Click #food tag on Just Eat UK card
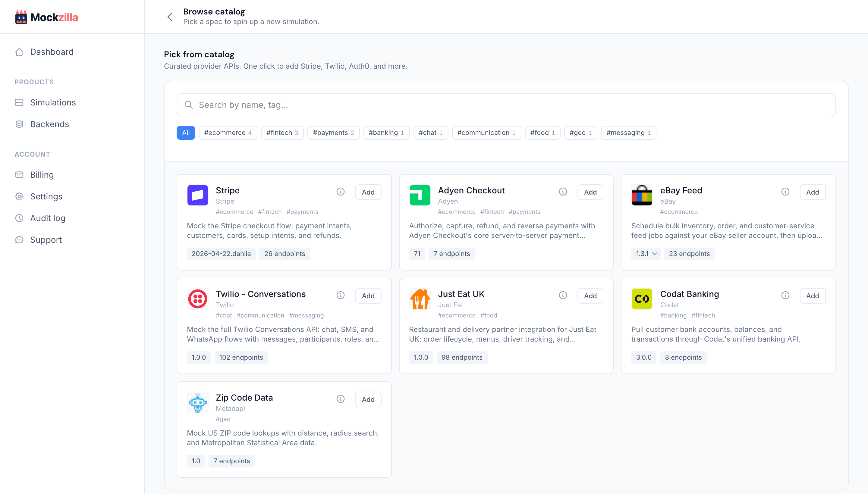Screen dimensions: 868x494 coord(489,315)
